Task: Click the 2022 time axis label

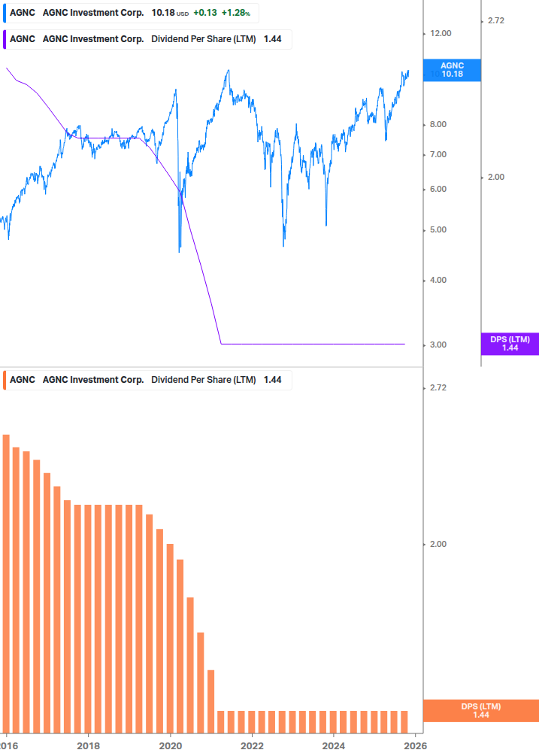Action: coord(252,746)
